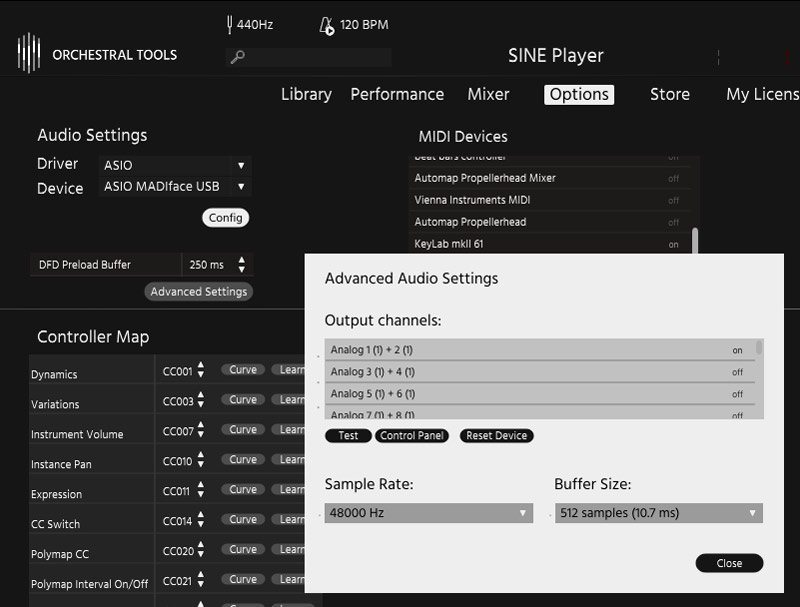Open the audio Driver dropdown
The height and width of the screenshot is (607, 800).
[175, 165]
